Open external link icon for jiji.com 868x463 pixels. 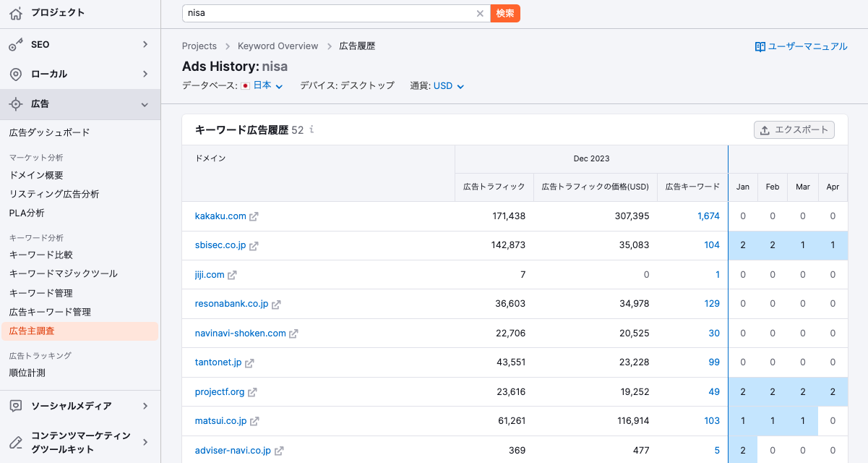tap(232, 275)
